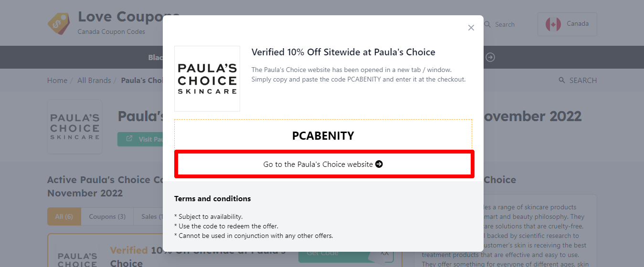
Task: Close the coupon popup with the X
Action: click(471, 28)
